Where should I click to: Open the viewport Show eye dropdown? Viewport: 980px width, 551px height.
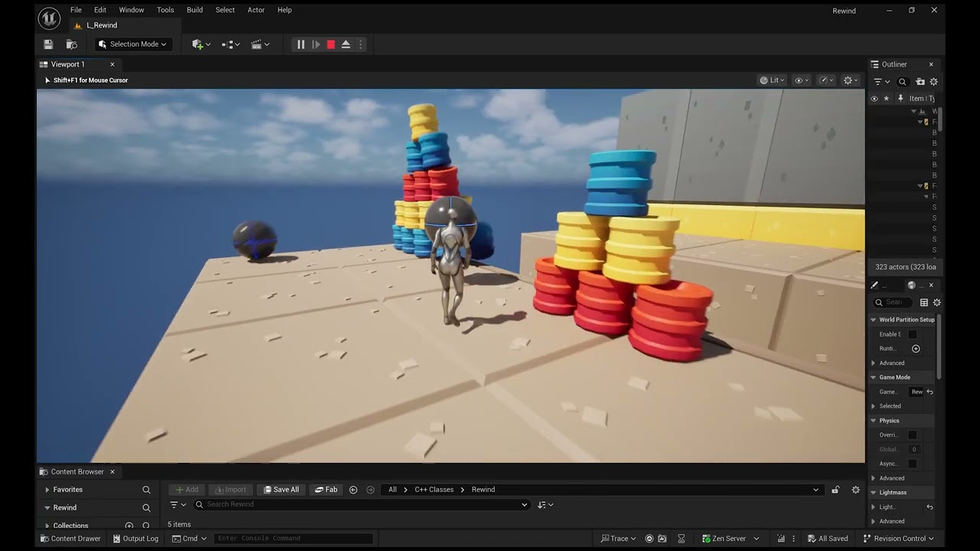(802, 80)
